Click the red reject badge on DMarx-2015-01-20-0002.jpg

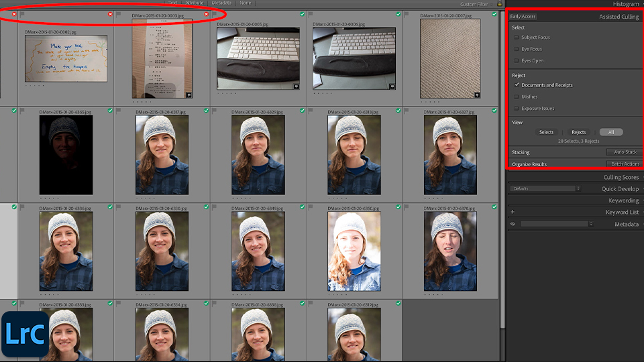111,14
